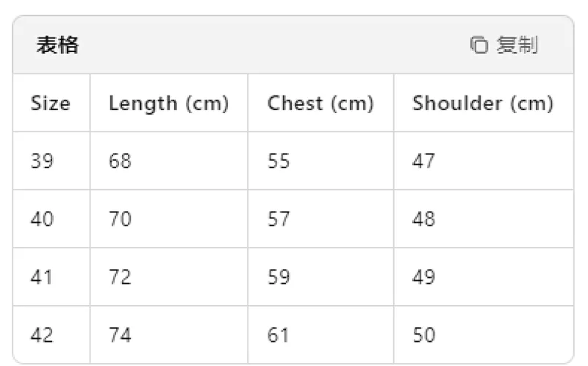Click the size 40 cell

point(51,218)
